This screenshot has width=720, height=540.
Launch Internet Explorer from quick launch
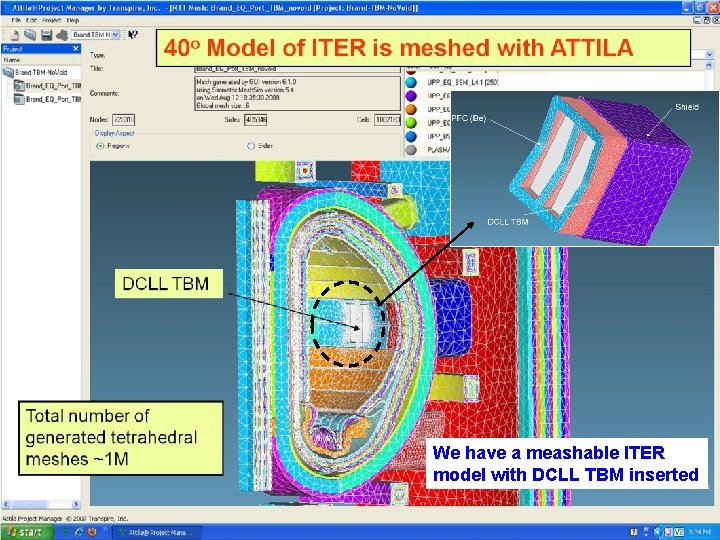(79, 532)
